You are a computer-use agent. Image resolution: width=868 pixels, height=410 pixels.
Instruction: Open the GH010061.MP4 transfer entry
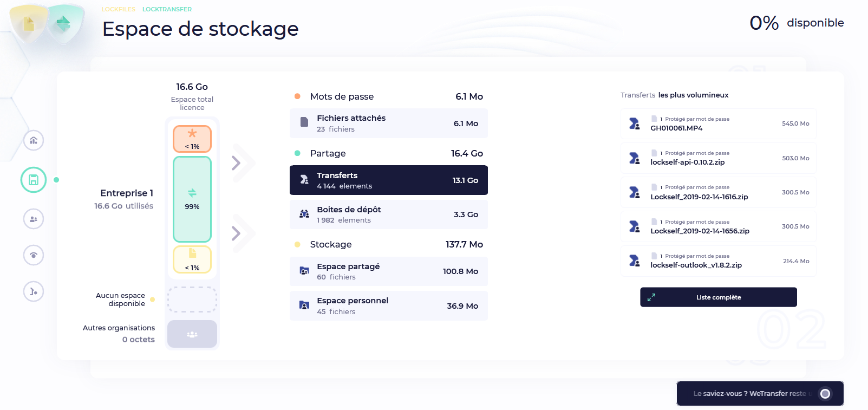click(x=718, y=124)
